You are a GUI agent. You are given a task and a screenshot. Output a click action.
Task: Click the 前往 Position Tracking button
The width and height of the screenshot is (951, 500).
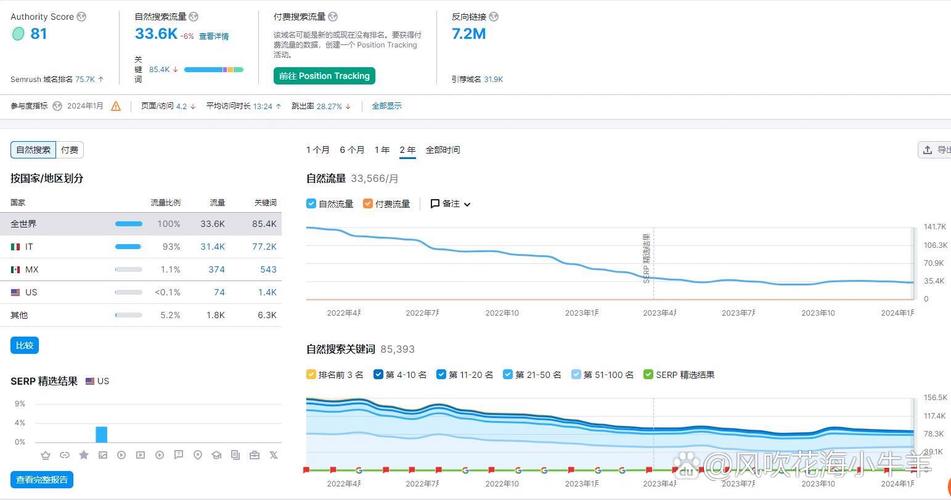(324, 76)
